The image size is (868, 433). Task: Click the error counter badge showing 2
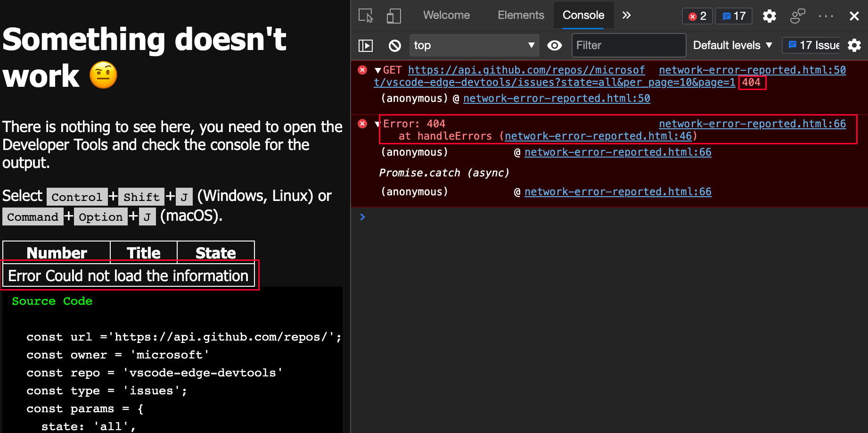click(697, 16)
